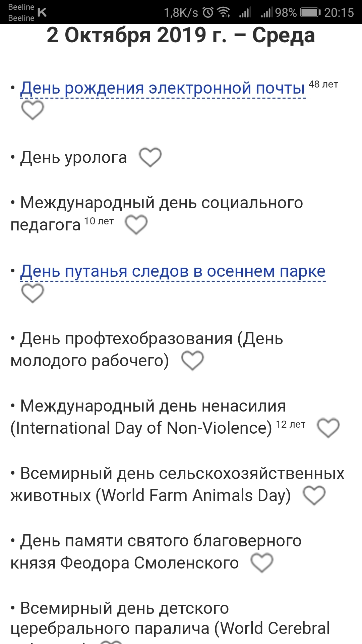Open the День рождения электронной почты link
The image size is (362, 644).
tap(163, 88)
